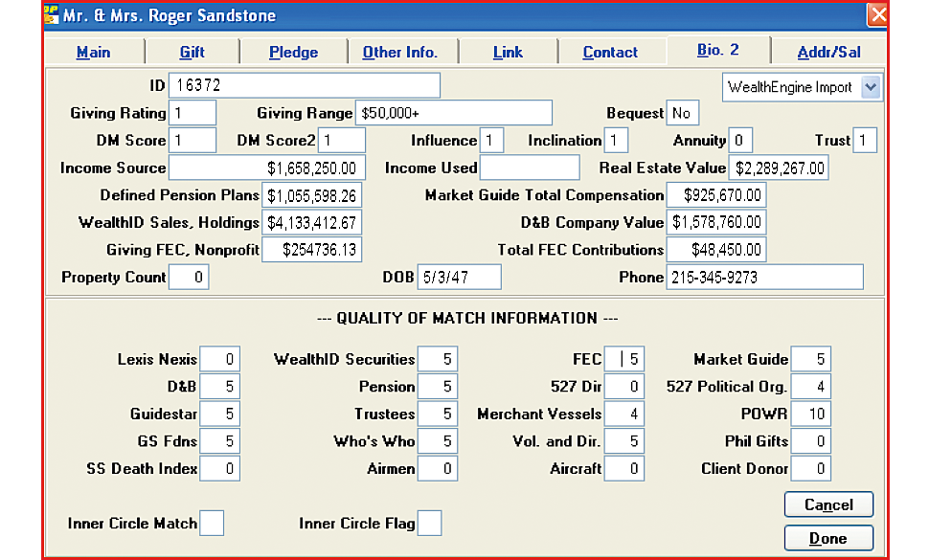Click the Market Guide match field

(811, 359)
